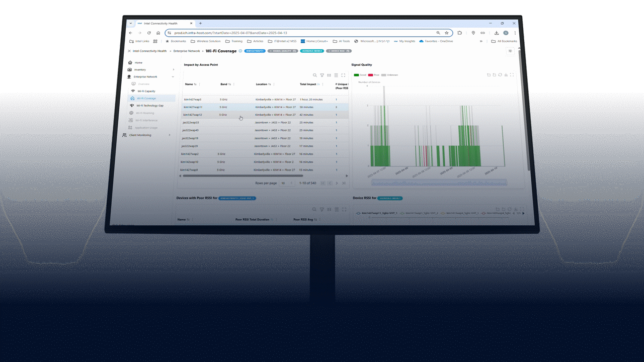Image resolution: width=644 pixels, height=362 pixels.
Task: Toggle theme with the sun icon
Action: (510, 51)
